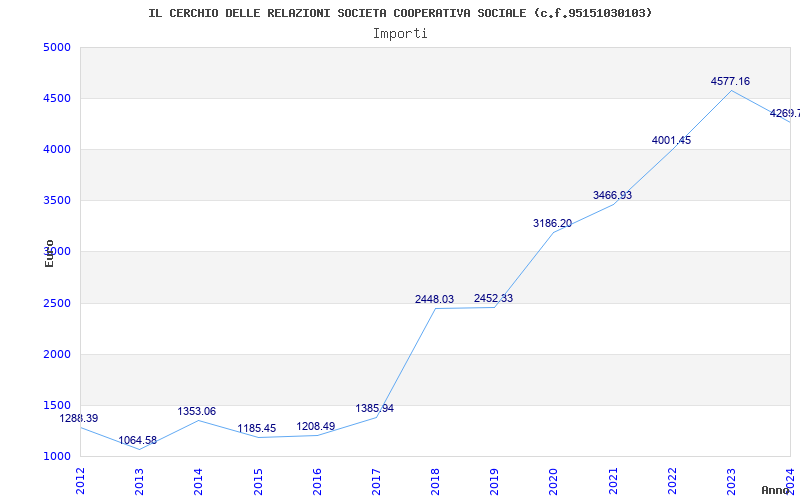
Task: Click y-axis value 2500
Action: point(57,304)
